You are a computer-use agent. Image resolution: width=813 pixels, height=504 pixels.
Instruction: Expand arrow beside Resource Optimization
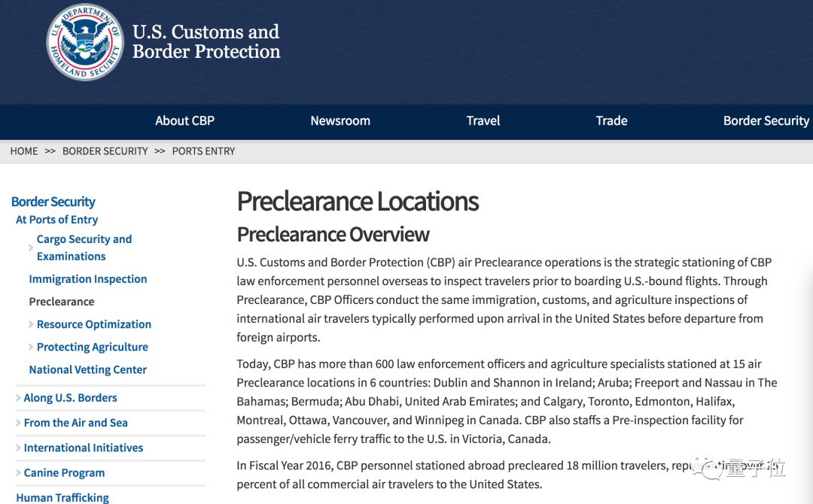tap(31, 325)
